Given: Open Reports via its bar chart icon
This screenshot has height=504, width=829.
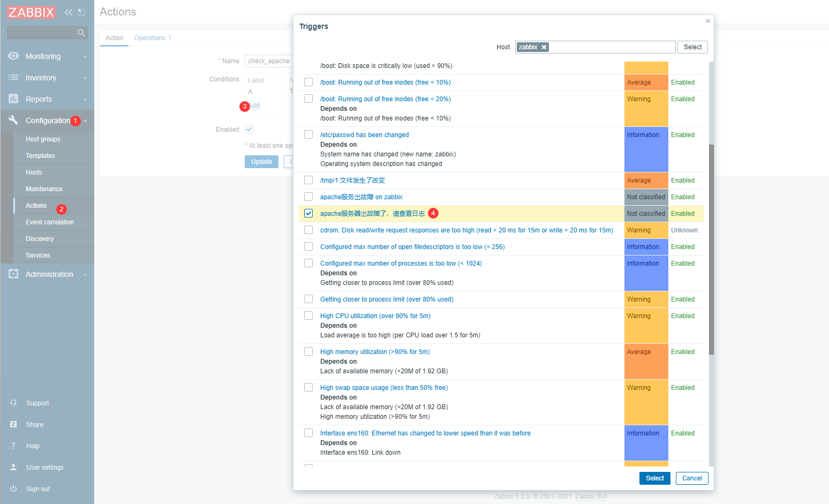Looking at the screenshot, I should click(13, 99).
